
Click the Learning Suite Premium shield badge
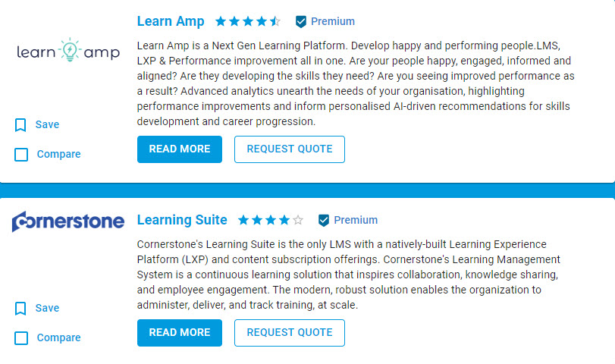tap(324, 221)
